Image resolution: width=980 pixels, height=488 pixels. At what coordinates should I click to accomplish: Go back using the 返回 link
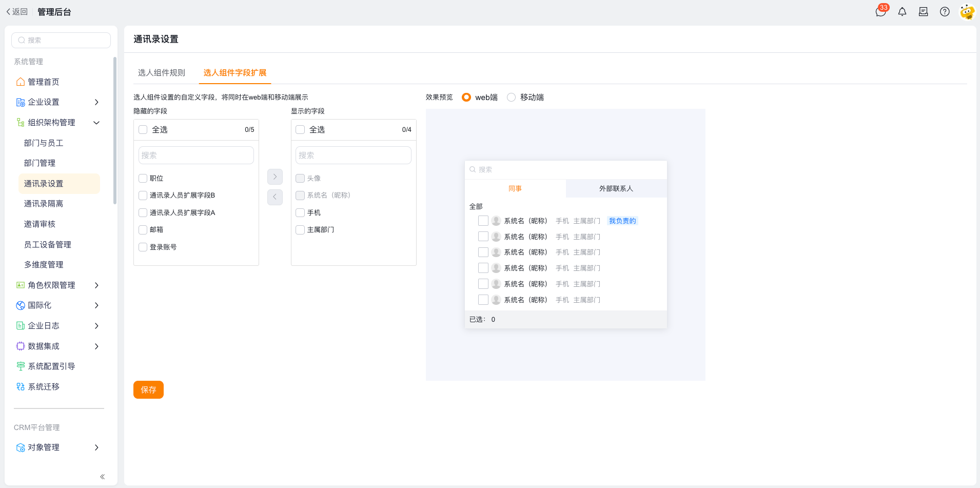tap(17, 12)
